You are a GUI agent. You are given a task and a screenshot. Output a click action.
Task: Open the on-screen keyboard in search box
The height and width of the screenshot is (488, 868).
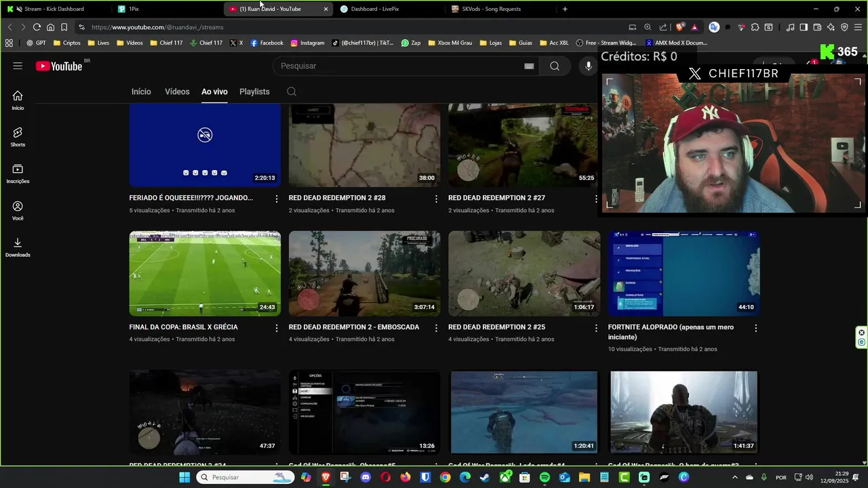click(529, 66)
